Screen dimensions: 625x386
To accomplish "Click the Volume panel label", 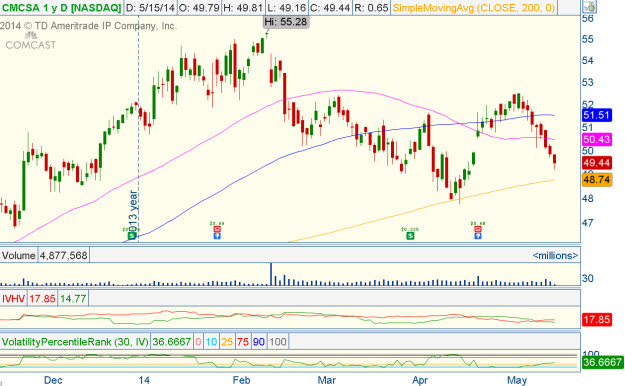I will click(18, 255).
